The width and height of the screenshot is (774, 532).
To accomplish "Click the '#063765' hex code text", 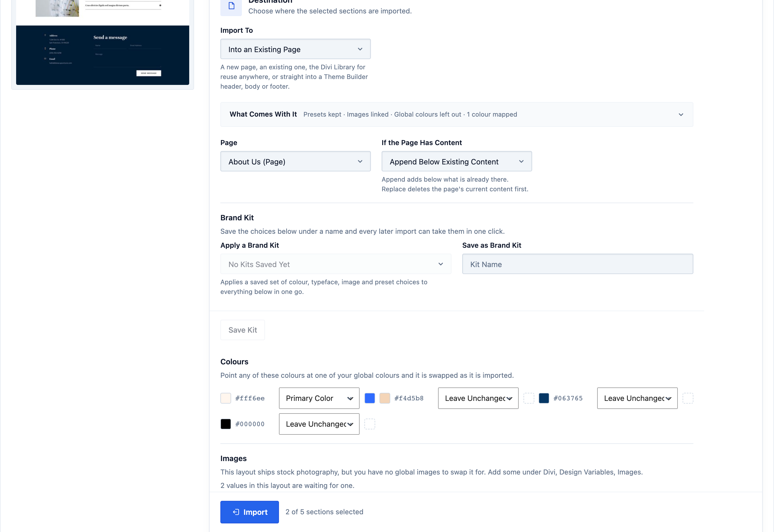I will [568, 398].
